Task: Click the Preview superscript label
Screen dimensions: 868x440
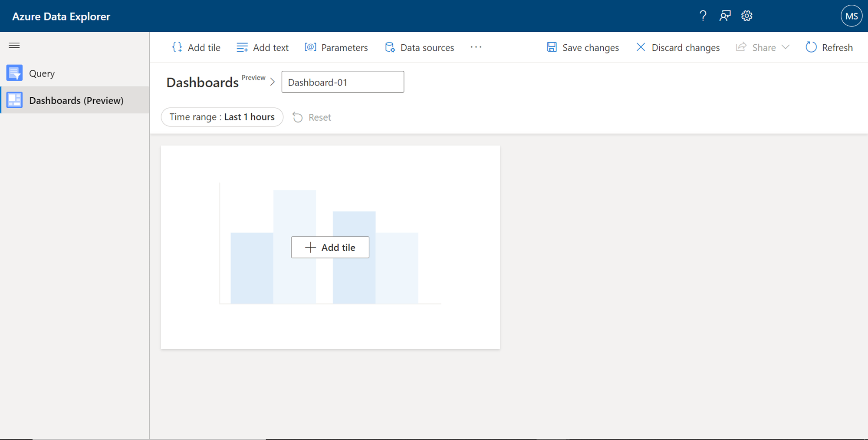Action: point(253,77)
